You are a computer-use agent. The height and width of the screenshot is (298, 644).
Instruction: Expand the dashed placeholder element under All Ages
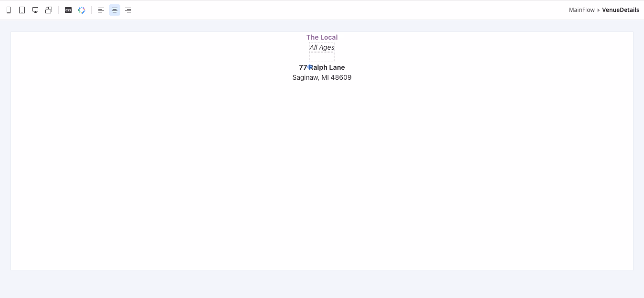coord(322,53)
